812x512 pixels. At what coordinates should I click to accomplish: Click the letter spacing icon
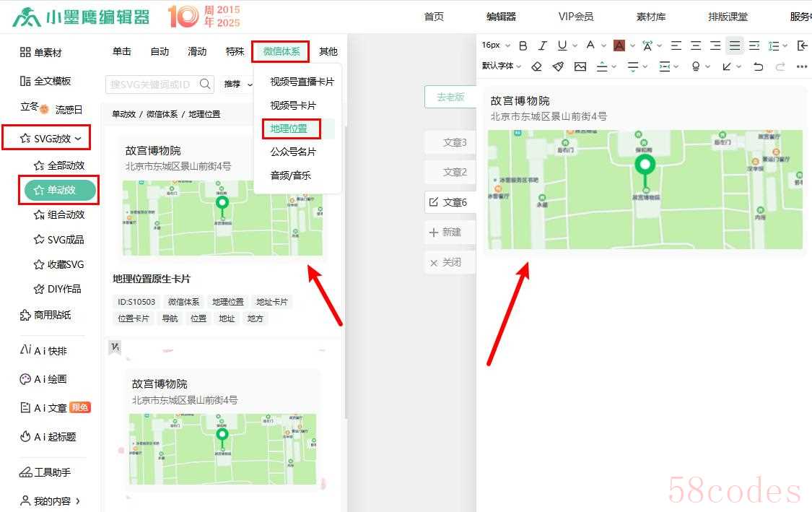tap(647, 45)
